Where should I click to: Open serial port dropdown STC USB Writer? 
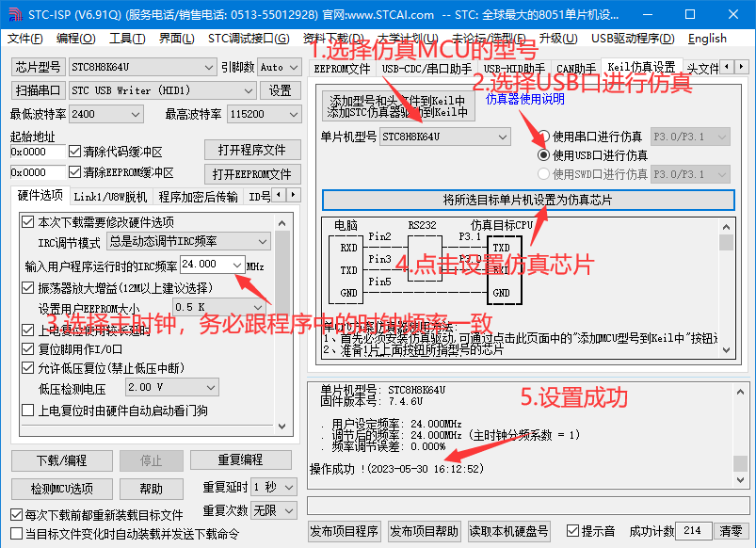(x=162, y=90)
